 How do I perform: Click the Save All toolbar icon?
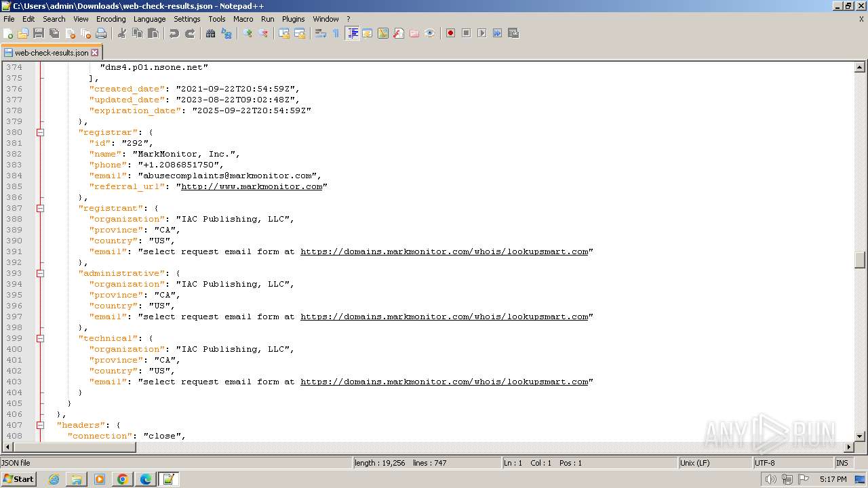pos(54,33)
